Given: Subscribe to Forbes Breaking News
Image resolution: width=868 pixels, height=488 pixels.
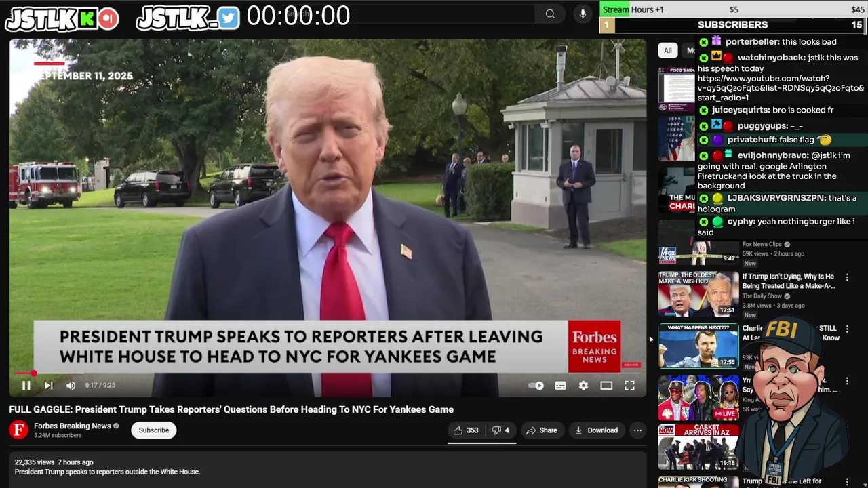Looking at the screenshot, I should (154, 430).
